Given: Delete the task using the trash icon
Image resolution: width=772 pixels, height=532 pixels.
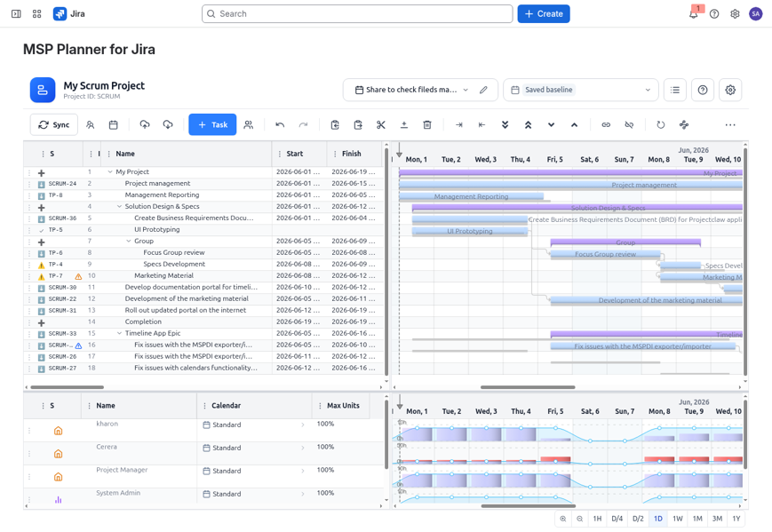Looking at the screenshot, I should (x=427, y=125).
